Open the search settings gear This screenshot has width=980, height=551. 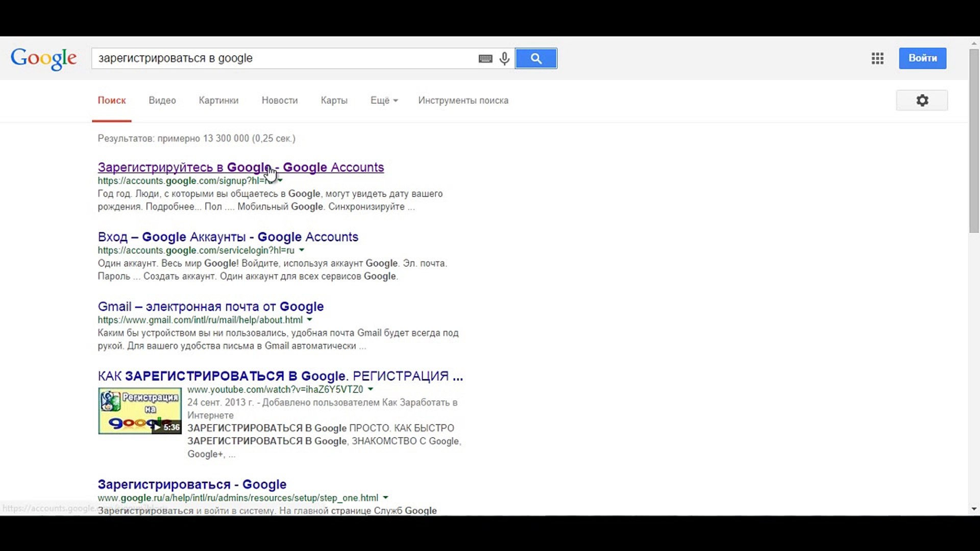(922, 101)
